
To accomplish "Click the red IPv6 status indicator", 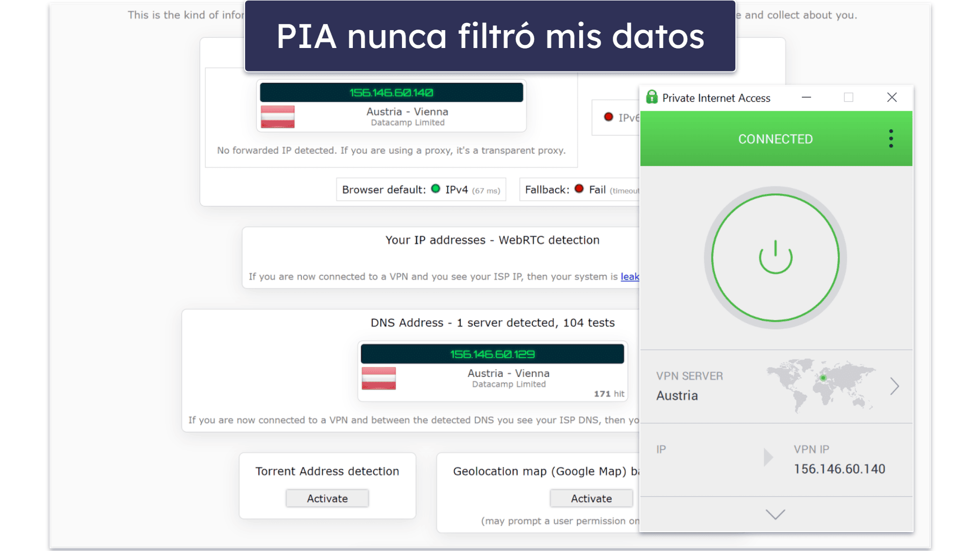I will tap(608, 116).
